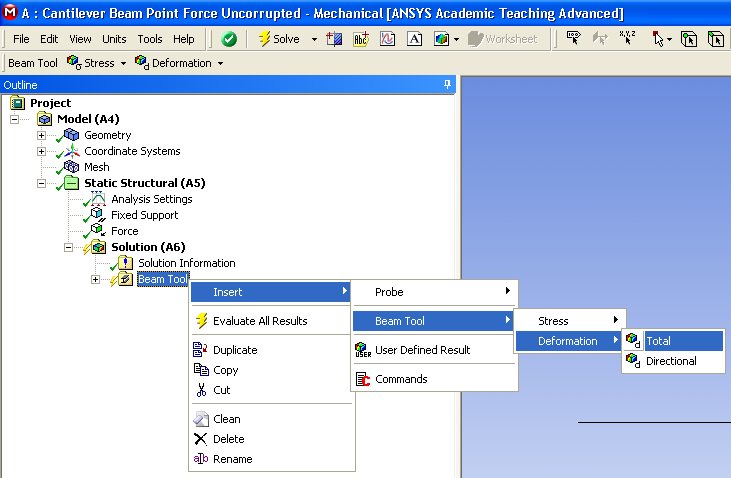Click the green checkmark toolbar icon
The image size is (731, 478).
click(229, 39)
